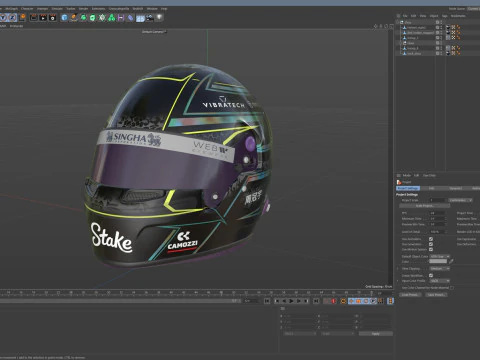Toggle the active view maximize icon

click(391, 26)
